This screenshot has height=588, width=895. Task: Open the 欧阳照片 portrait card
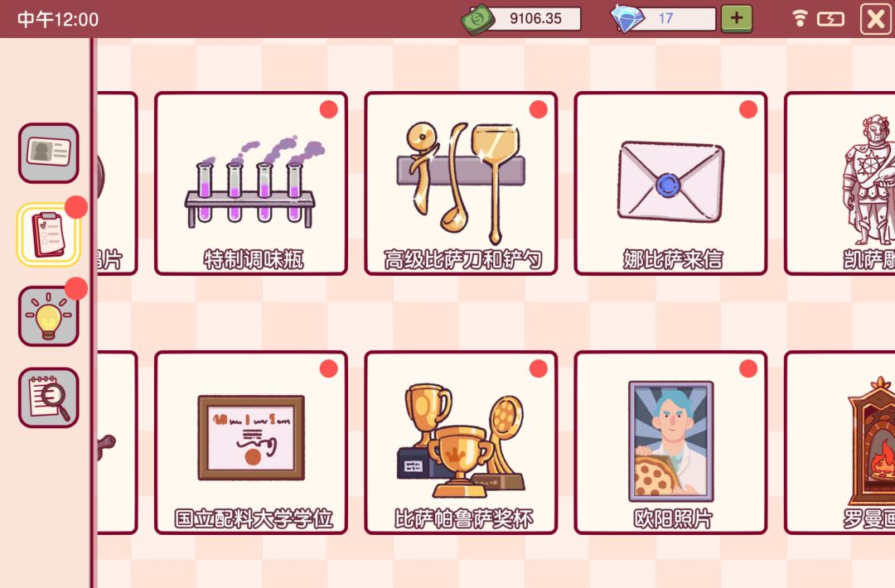pos(670,442)
